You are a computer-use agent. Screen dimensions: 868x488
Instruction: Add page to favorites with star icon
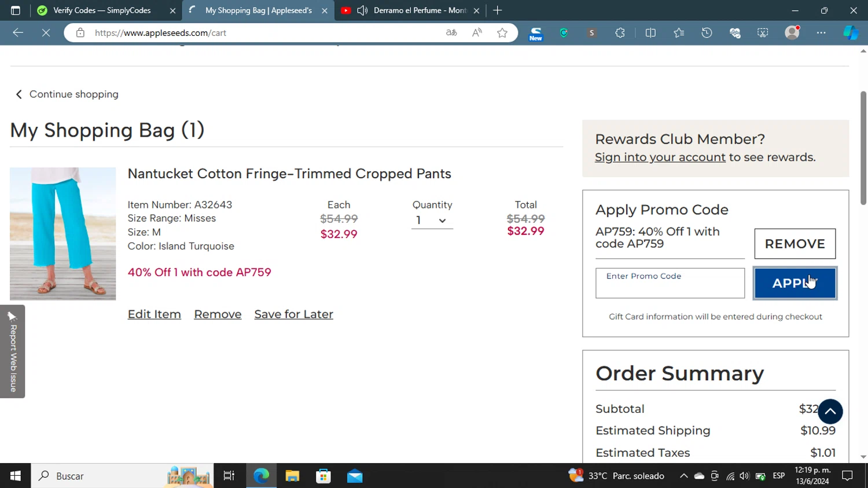[x=502, y=33]
